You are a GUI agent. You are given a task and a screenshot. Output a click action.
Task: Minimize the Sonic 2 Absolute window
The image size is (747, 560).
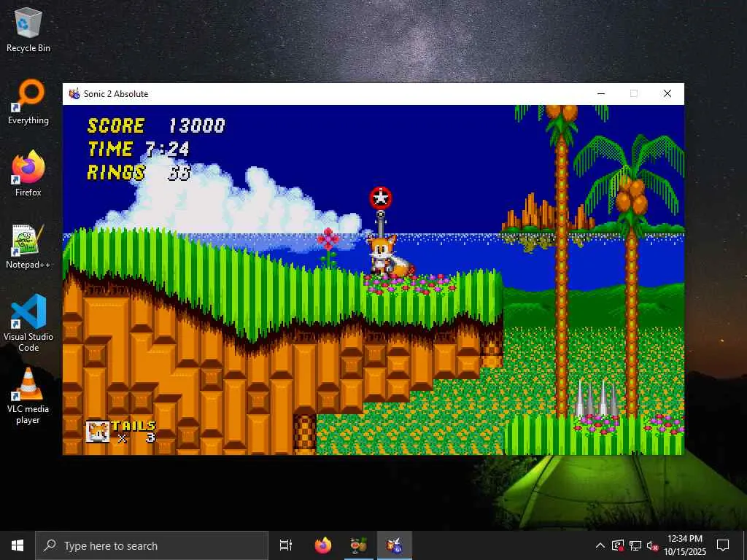click(x=601, y=94)
